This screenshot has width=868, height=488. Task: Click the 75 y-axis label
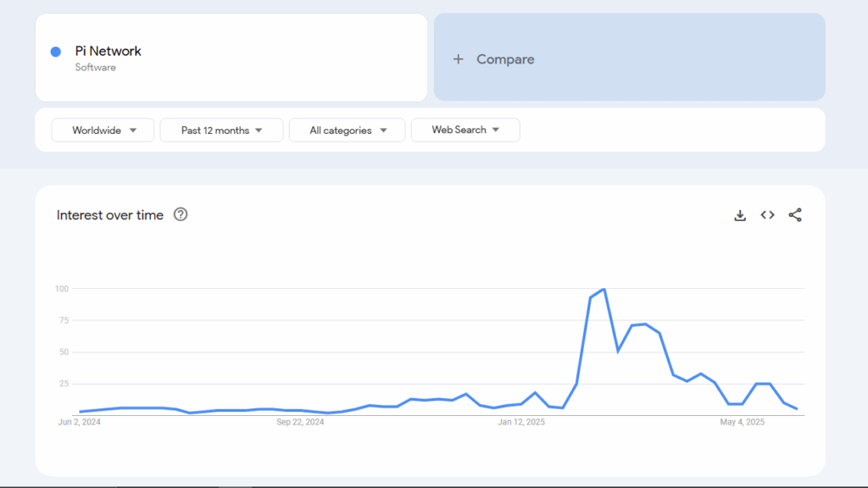tap(64, 320)
